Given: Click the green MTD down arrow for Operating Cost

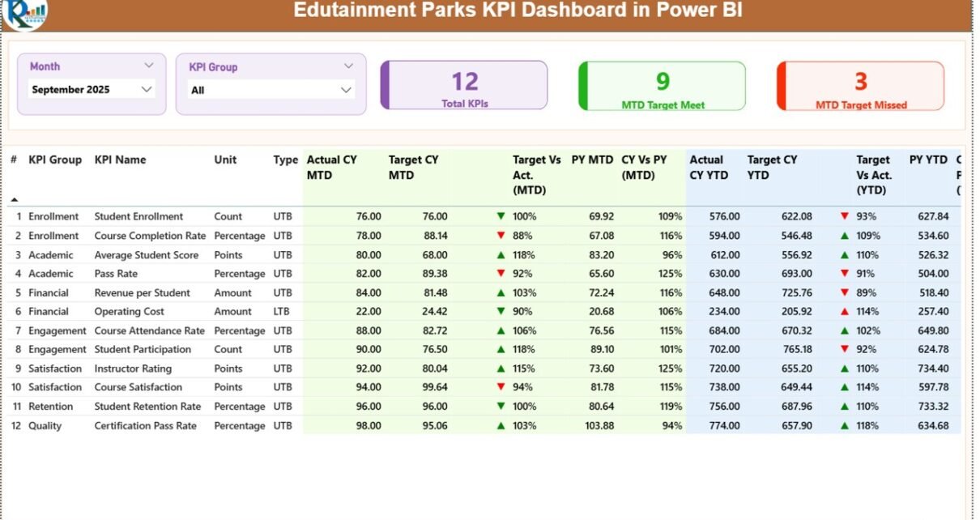Looking at the screenshot, I should (x=501, y=312).
